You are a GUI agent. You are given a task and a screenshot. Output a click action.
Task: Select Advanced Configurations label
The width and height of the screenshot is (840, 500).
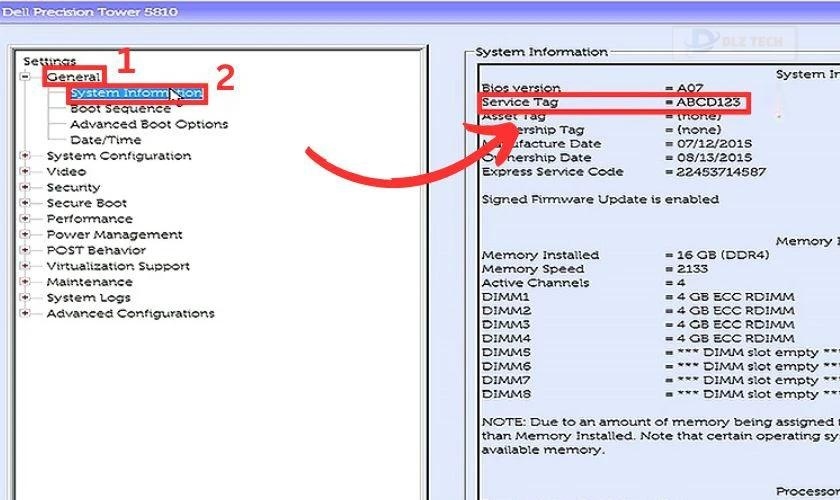click(x=131, y=313)
